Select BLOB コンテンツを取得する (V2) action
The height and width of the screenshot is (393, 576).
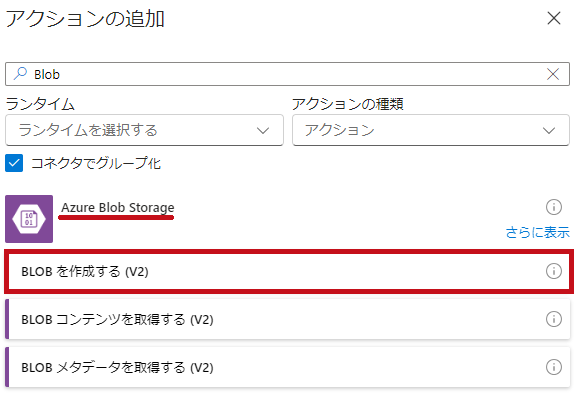point(288,319)
